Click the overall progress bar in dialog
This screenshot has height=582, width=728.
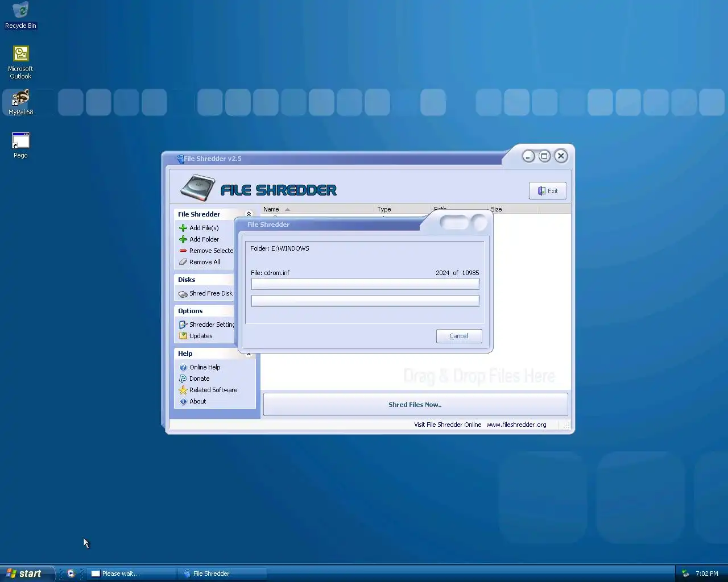[365, 301]
